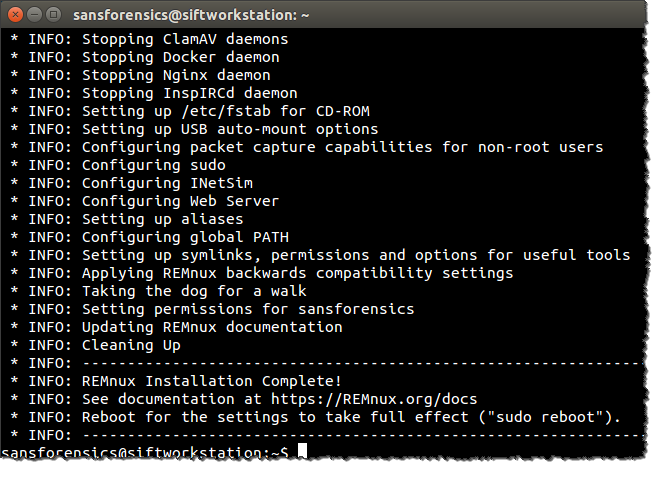Minimize the terminal window
The width and height of the screenshot is (654, 488).
[35, 15]
